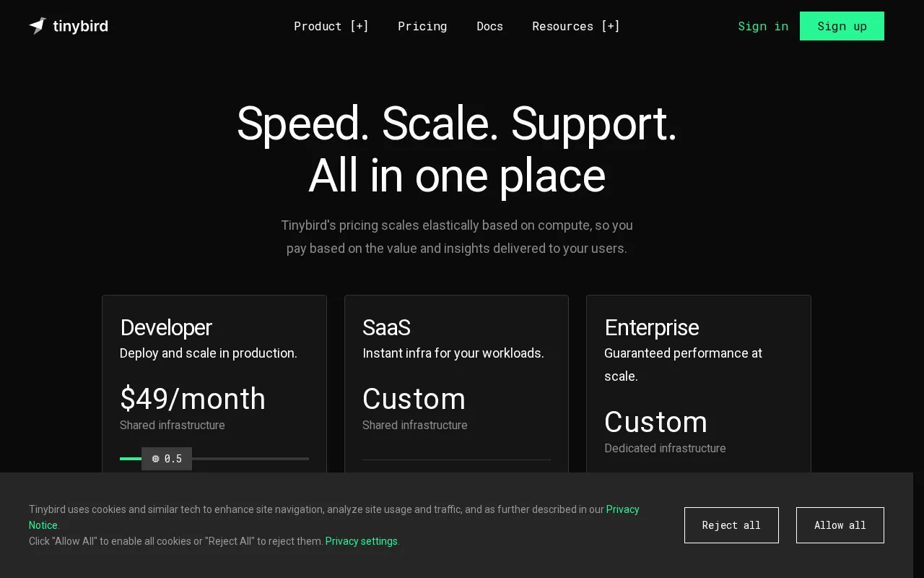Open the Privacy settings link

point(362,541)
